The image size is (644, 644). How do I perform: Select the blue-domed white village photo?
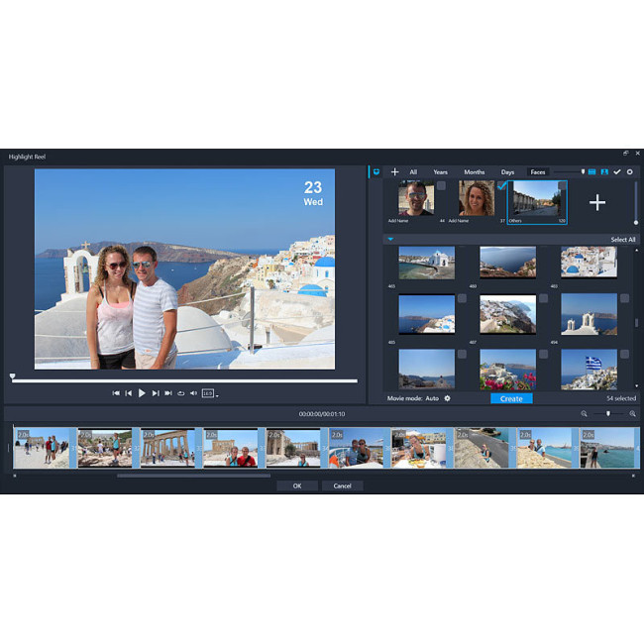tap(589, 262)
